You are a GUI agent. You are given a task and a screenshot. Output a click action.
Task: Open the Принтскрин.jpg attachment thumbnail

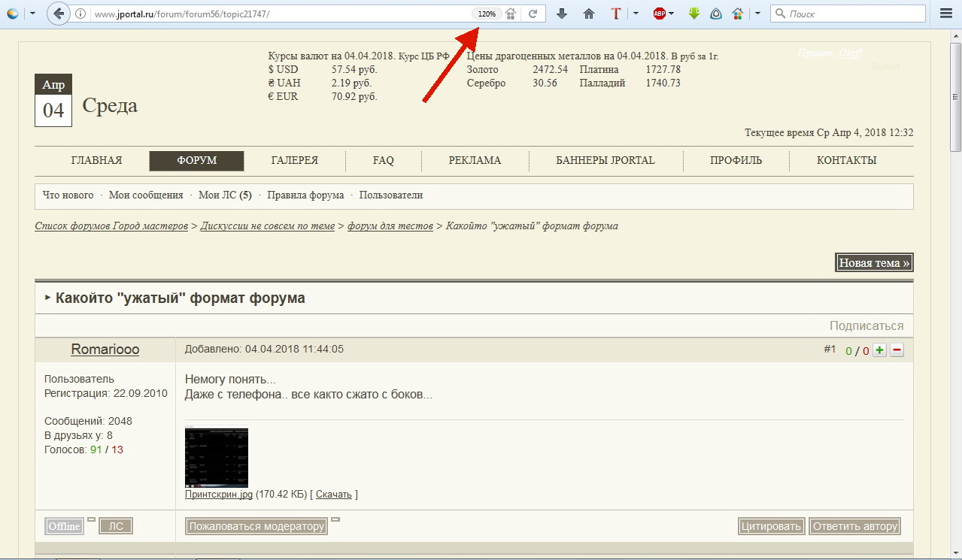pos(217,458)
